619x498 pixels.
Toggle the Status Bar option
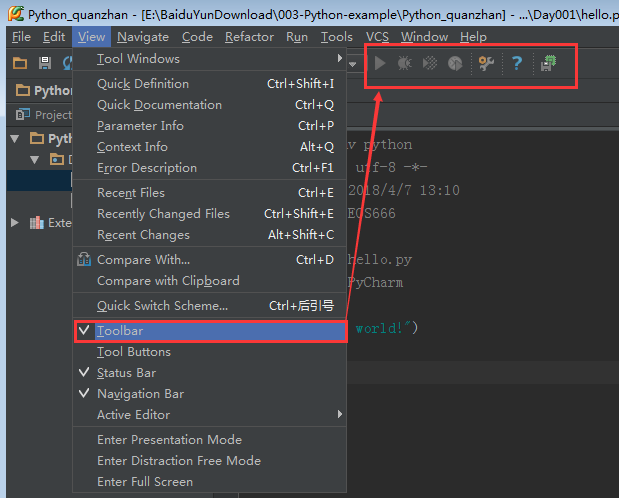[210, 373]
